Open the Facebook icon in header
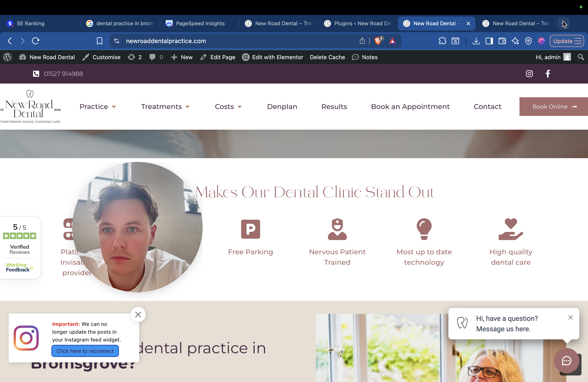The height and width of the screenshot is (382, 588). (x=548, y=74)
